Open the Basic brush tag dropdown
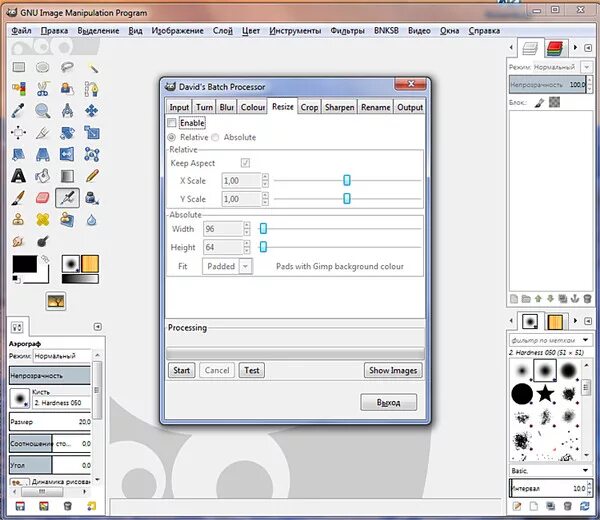 pyautogui.click(x=550, y=470)
